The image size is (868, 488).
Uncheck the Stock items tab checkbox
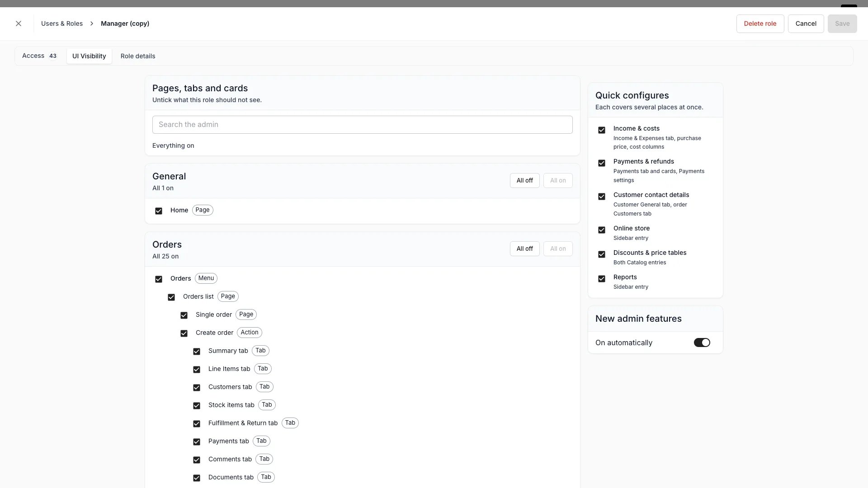pyautogui.click(x=197, y=406)
